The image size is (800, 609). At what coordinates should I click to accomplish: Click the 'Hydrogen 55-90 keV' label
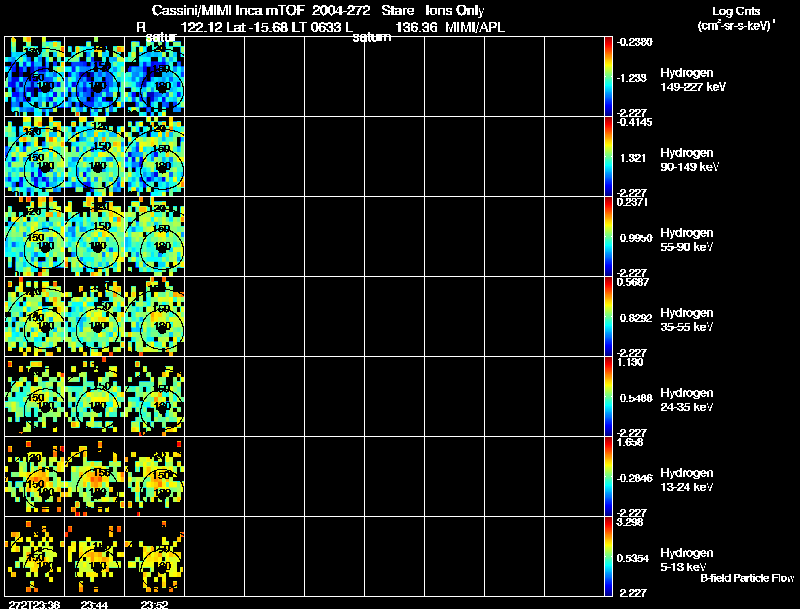[x=687, y=240]
